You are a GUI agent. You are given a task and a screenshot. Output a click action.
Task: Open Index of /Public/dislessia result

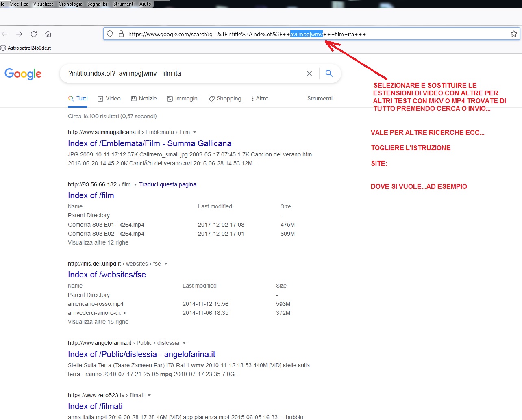(x=141, y=354)
